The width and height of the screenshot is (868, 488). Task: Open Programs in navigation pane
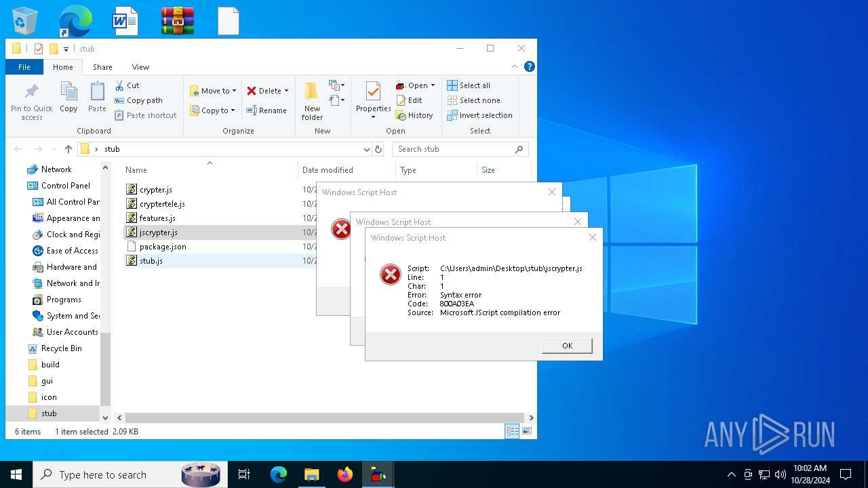pyautogui.click(x=64, y=300)
